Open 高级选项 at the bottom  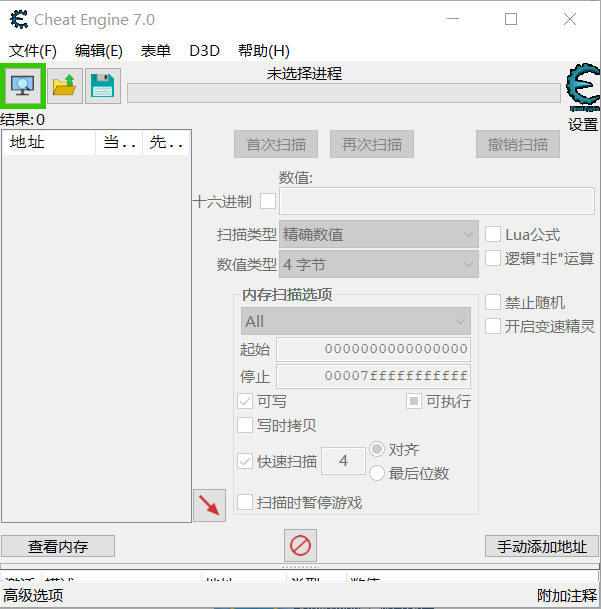click(x=33, y=595)
